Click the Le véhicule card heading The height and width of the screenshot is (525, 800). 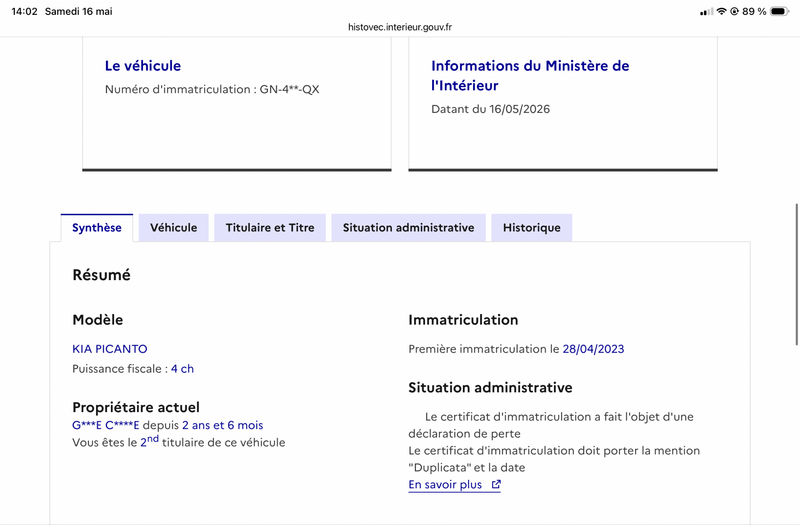click(x=143, y=66)
